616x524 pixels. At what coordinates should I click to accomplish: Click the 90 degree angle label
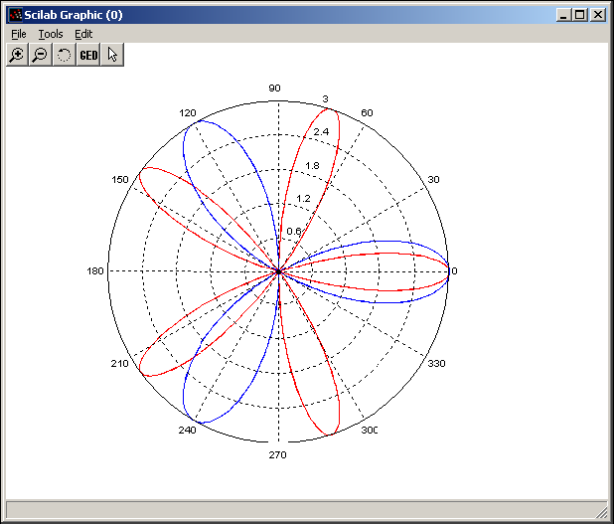point(274,88)
